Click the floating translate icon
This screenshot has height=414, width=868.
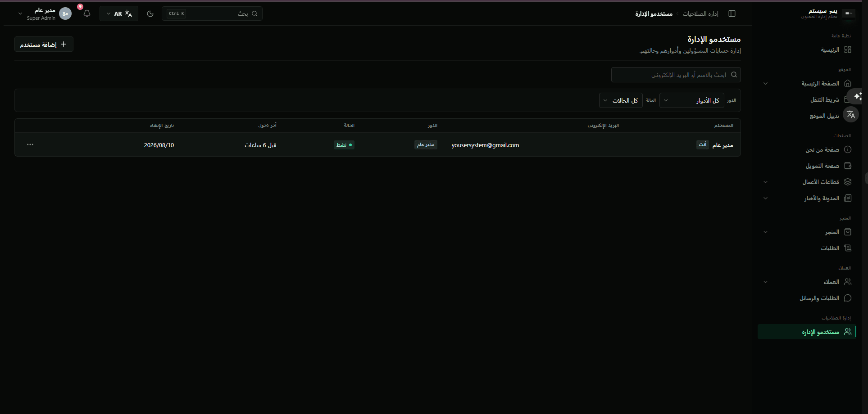(851, 114)
